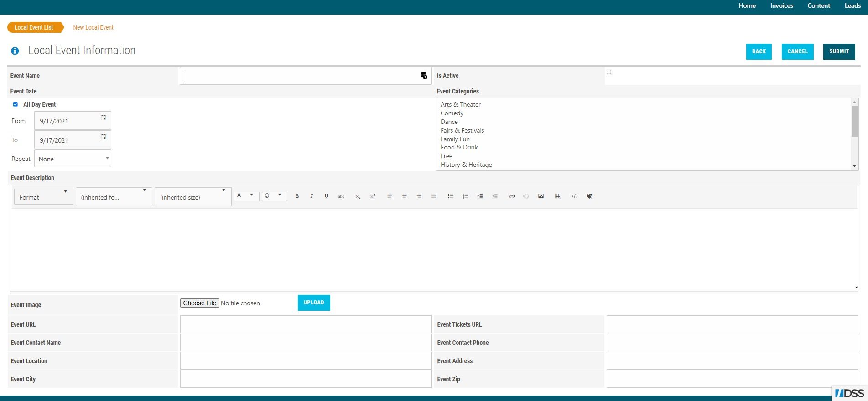Click the create table icon
This screenshot has height=401, width=868.
557,196
